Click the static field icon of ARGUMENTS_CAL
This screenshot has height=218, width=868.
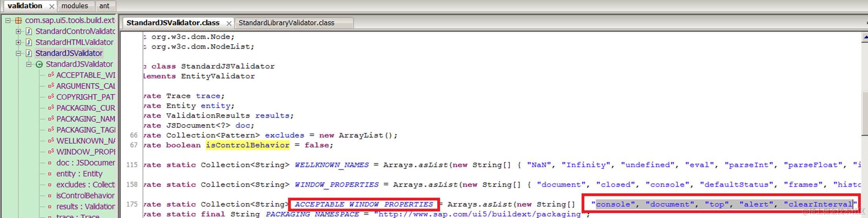pos(51,86)
